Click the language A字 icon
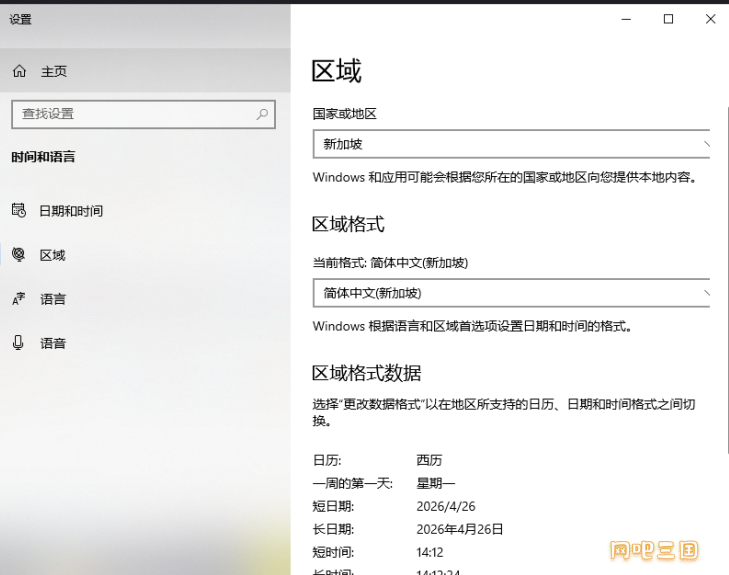Viewport: 729px width, 575px height. point(19,299)
